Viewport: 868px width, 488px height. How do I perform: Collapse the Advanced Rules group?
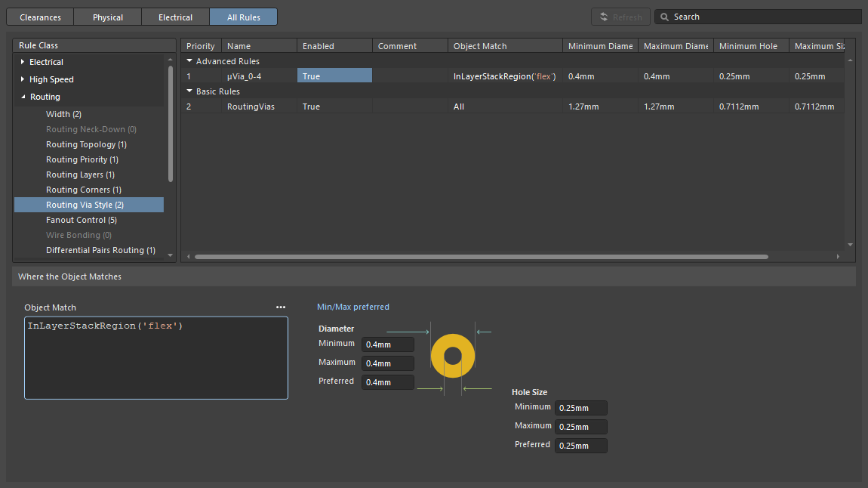click(x=189, y=61)
